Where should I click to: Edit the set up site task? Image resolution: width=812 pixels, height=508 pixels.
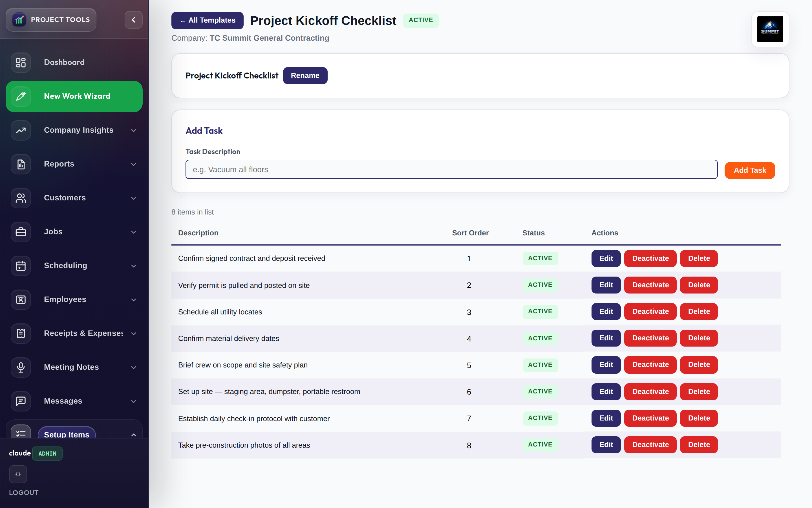(606, 391)
